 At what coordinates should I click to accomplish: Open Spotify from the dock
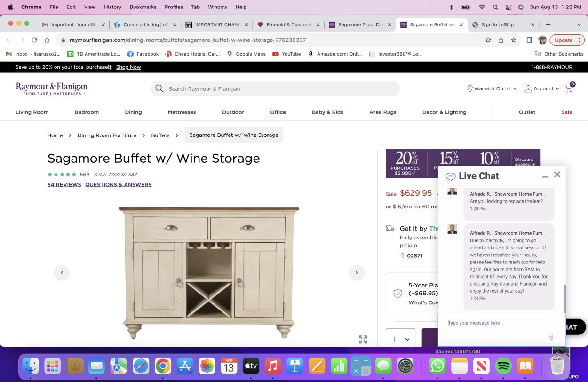[x=503, y=366]
